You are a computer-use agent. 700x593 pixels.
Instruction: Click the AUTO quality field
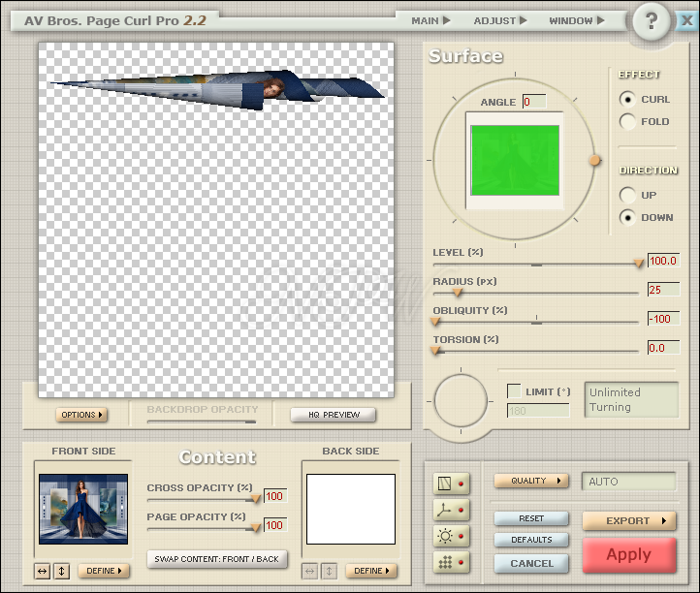[x=628, y=482]
